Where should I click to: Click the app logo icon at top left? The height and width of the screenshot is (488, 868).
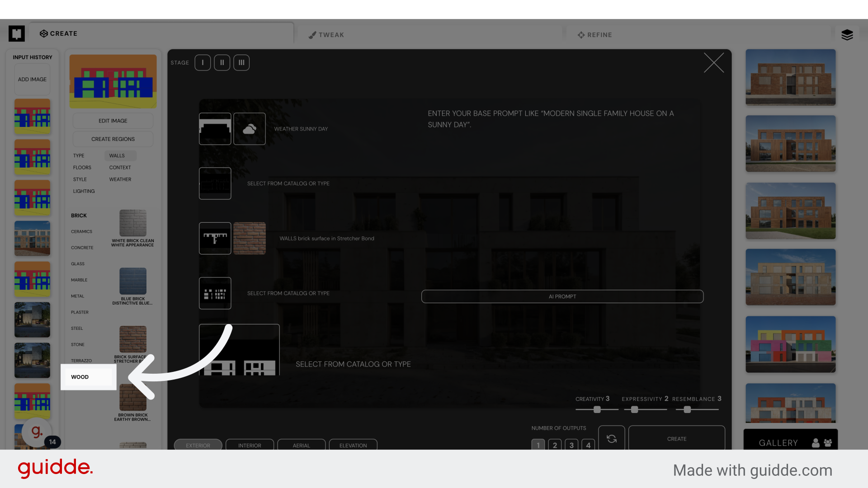tap(17, 33)
